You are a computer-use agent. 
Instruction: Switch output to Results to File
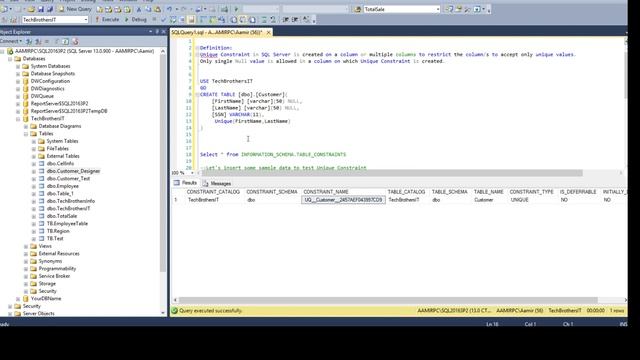tap(252, 19)
